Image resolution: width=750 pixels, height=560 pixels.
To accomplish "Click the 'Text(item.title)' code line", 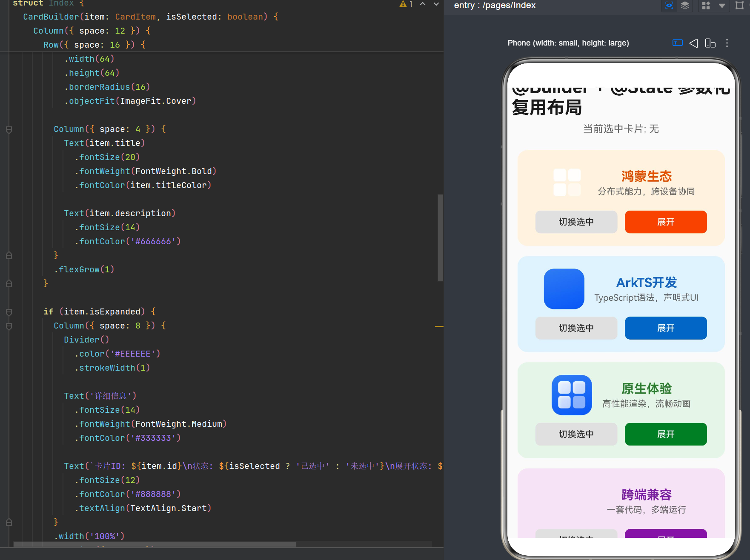I will pos(104,143).
